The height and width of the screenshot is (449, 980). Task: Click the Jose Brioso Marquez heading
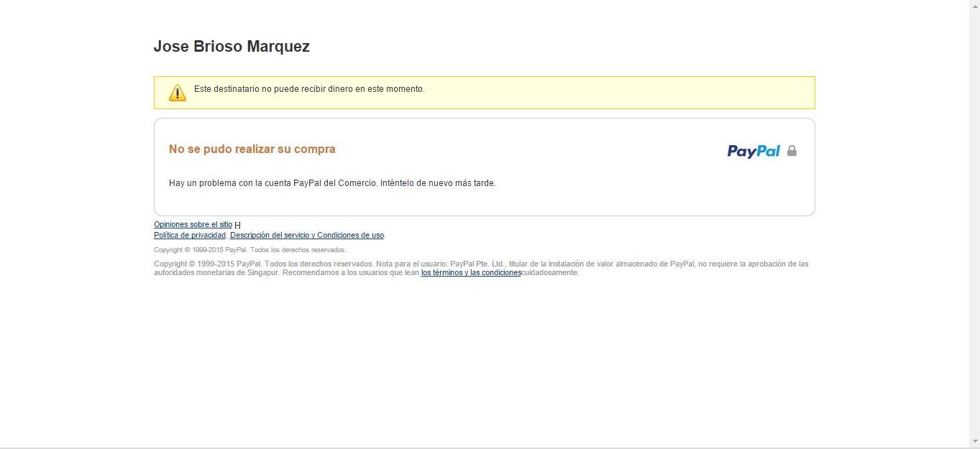[232, 47]
